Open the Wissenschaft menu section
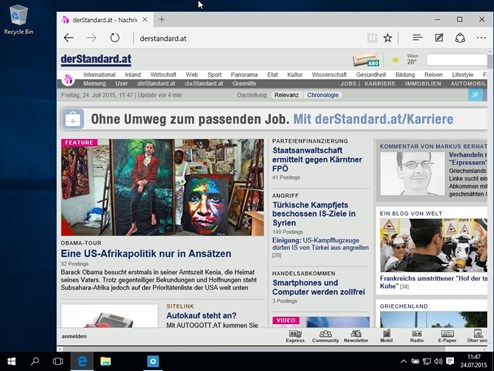Viewport: 494px width, 371px height. tap(329, 75)
